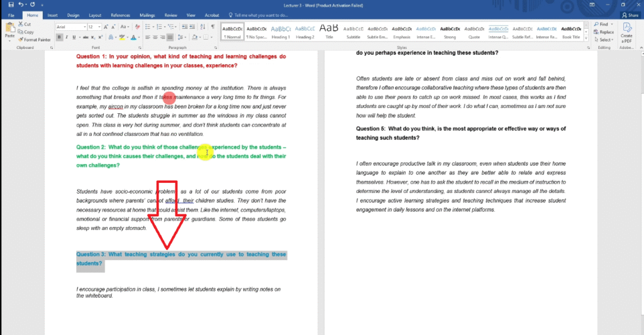This screenshot has width=644, height=335.
Task: Click the Create a PDF icon
Action: (x=626, y=33)
